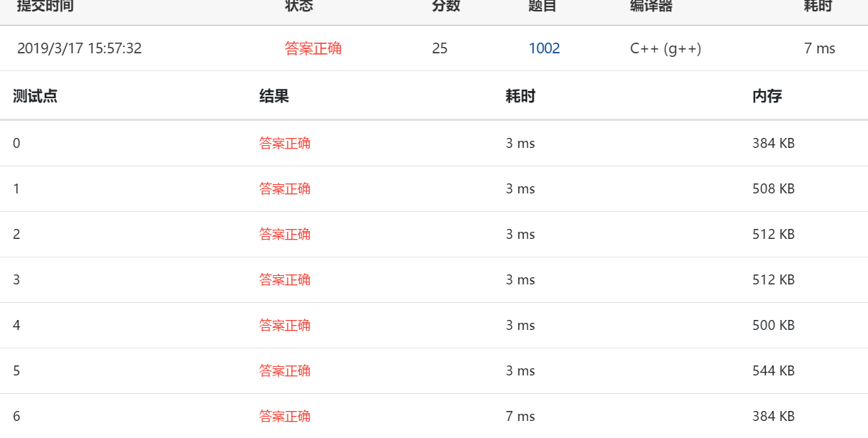Click the score value 25

point(440,48)
